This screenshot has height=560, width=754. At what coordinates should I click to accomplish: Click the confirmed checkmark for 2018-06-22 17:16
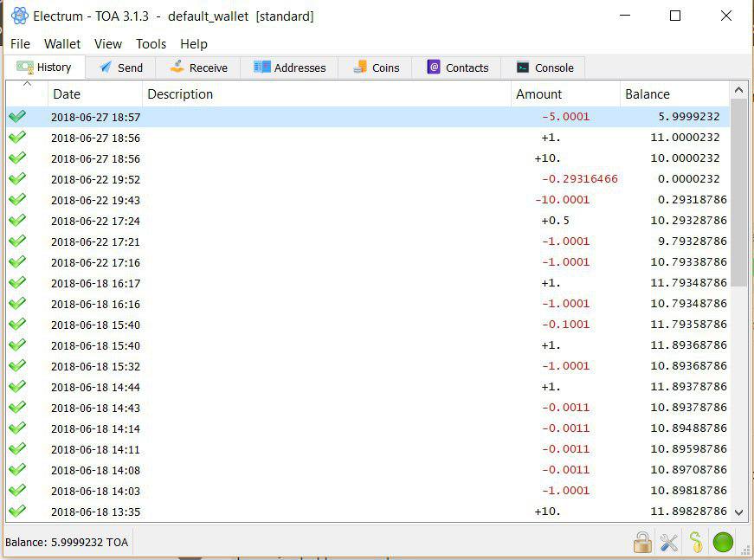[x=17, y=262]
